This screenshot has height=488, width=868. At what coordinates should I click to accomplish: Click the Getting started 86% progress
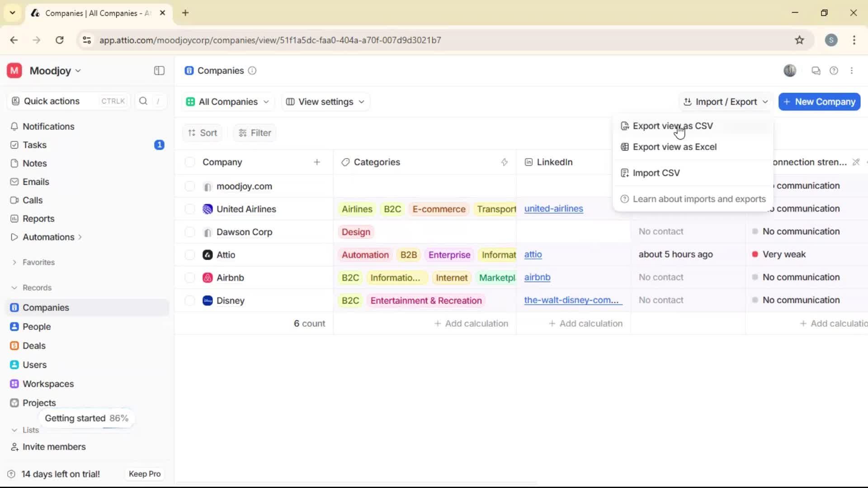click(86, 418)
